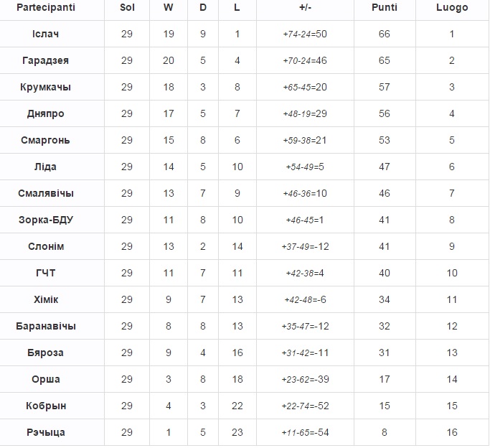Image resolution: width=490 pixels, height=448 pixels.
Task: Click the Рэчыца team in last row
Action: tap(45, 433)
